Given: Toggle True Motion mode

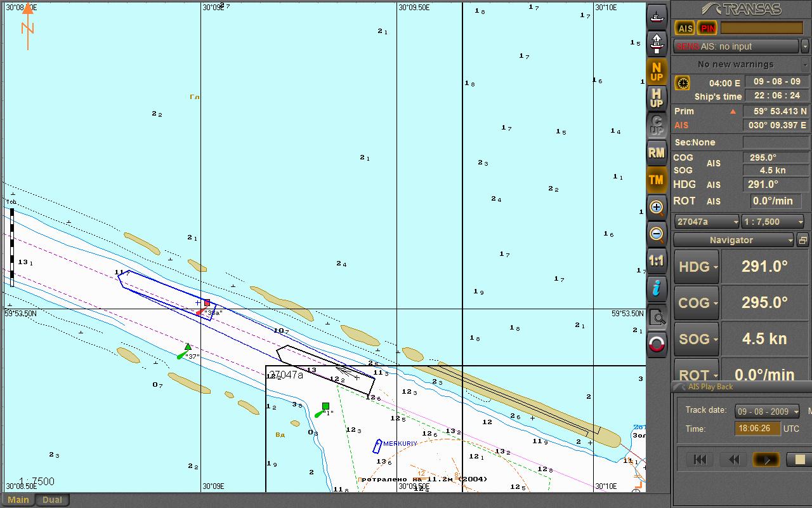Looking at the screenshot, I should click(657, 180).
